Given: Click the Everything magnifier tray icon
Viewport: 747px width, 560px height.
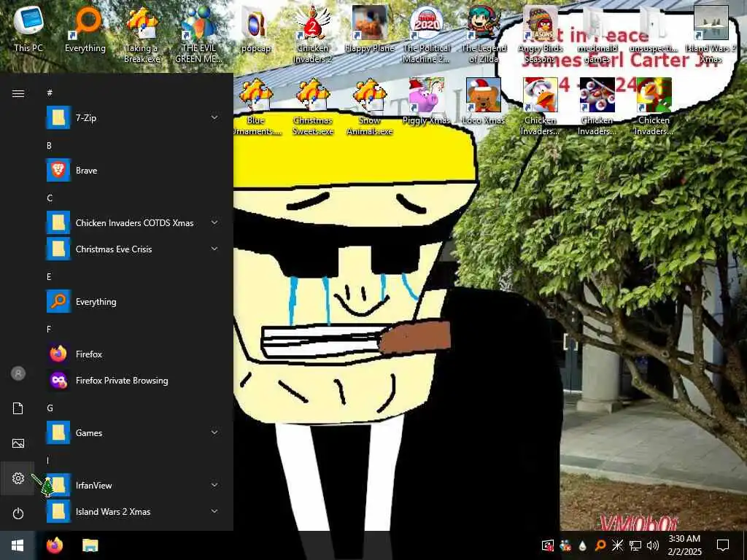Looking at the screenshot, I should [x=600, y=545].
